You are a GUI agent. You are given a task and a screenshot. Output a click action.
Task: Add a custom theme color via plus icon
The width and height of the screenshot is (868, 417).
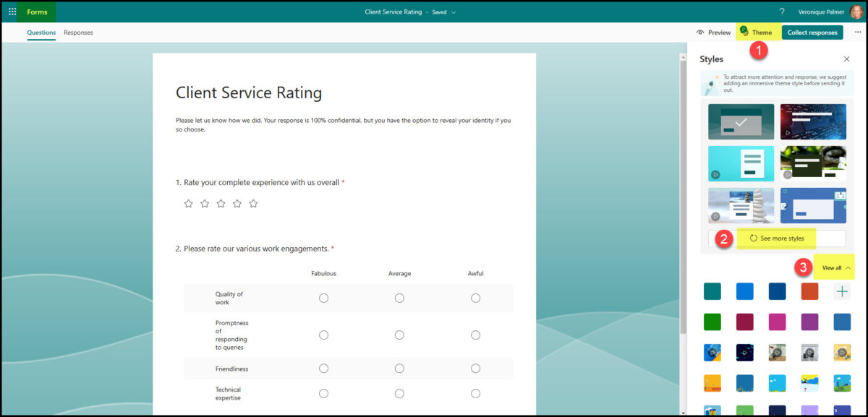841,291
